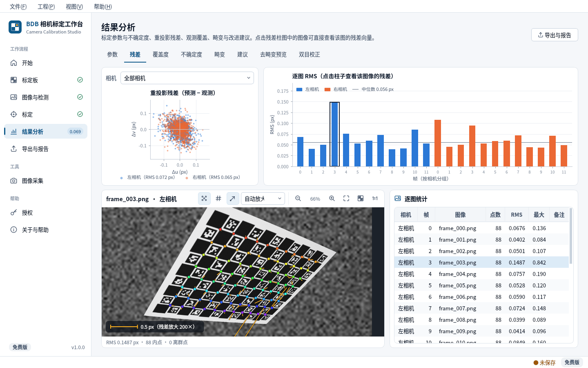
Task: Click the 结果分析 bar chart icon in sidebar
Action: click(13, 132)
